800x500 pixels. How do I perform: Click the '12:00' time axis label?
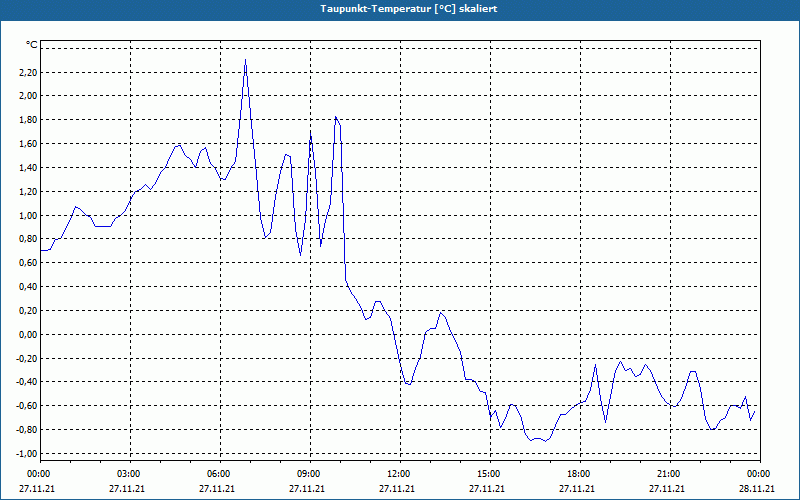(400, 474)
